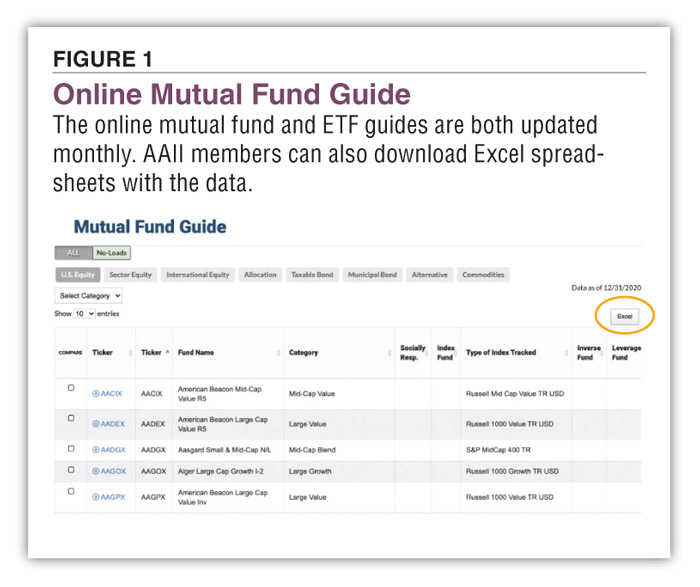Click the expand icon next to AADEX

tap(96, 424)
